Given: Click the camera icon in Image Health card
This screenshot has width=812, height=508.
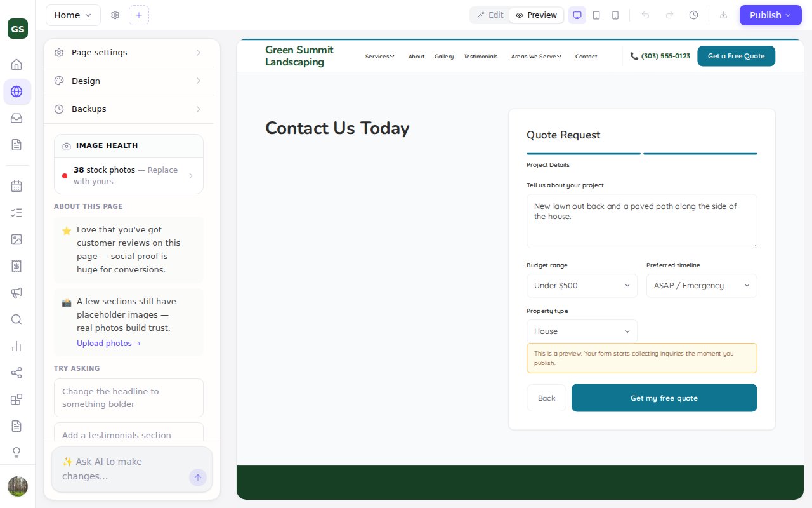Looking at the screenshot, I should (x=67, y=146).
